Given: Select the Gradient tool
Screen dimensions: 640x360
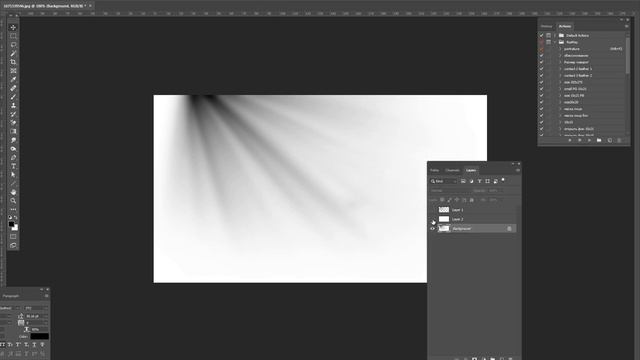Looking at the screenshot, I should pyautogui.click(x=13, y=131).
